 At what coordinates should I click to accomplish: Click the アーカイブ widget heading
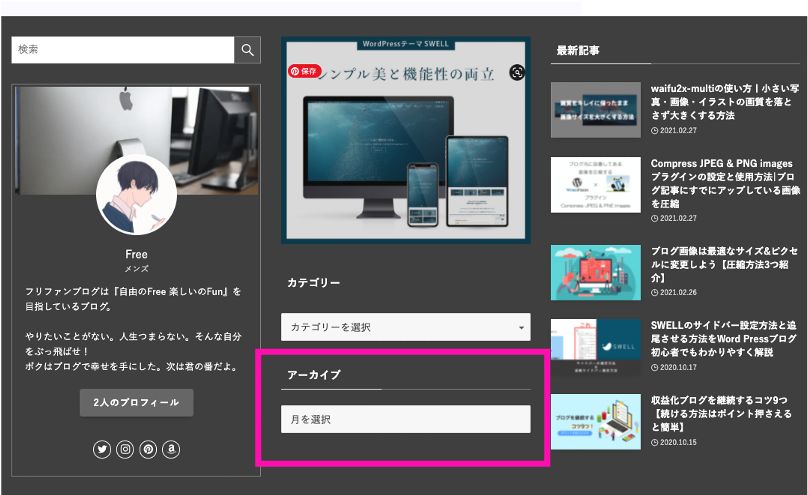(x=314, y=375)
